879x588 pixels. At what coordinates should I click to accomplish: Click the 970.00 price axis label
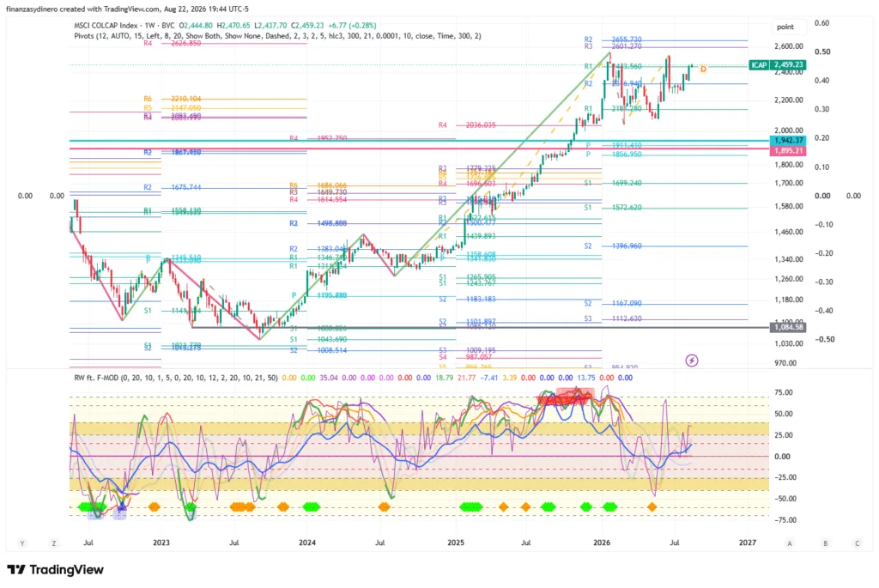coord(785,363)
